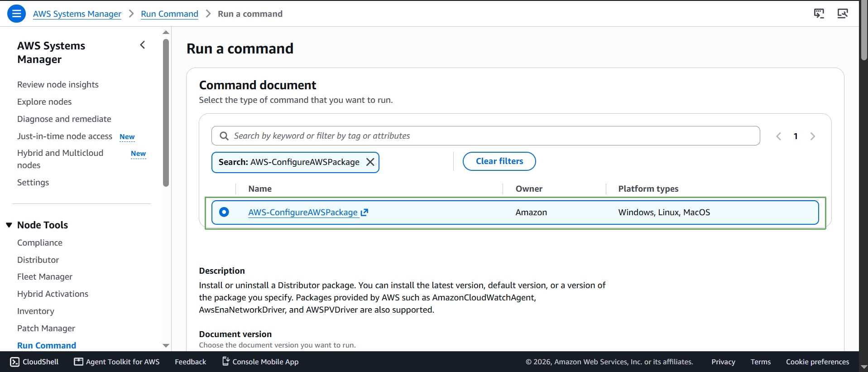
Task: Click the Owner column header
Action: 529,189
